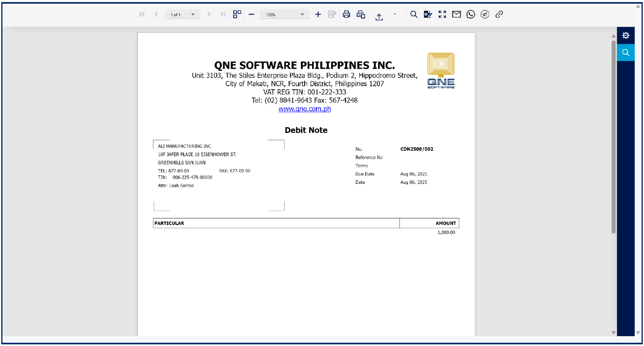The image size is (644, 346).
Task: Open the www.qne.com.ph link
Action: (x=305, y=109)
